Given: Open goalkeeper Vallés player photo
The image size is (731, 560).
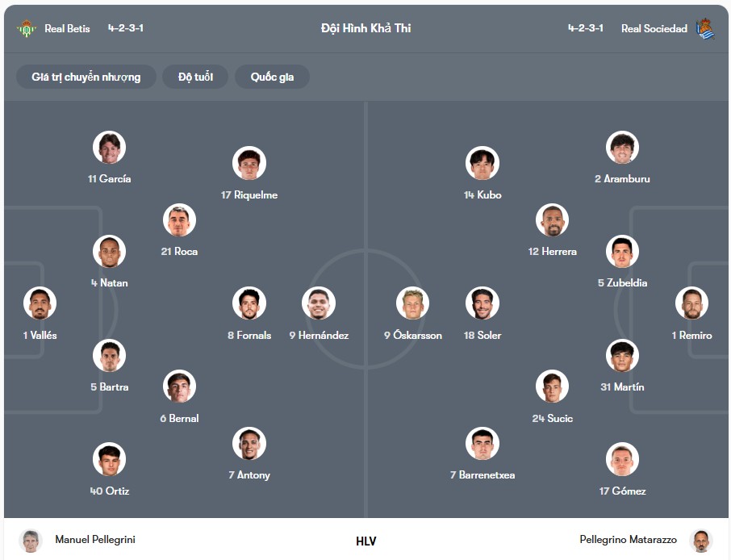Looking at the screenshot, I should [40, 303].
